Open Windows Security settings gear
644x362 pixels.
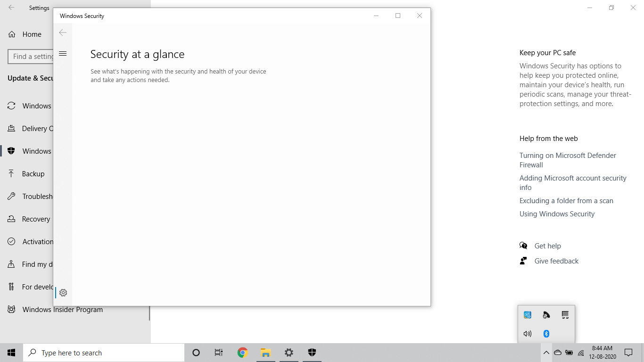(63, 293)
